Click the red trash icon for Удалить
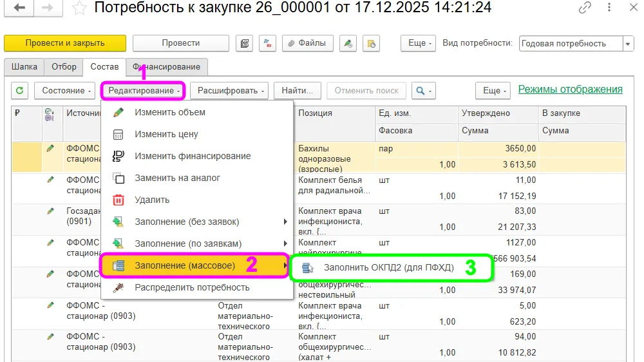The height and width of the screenshot is (362, 644). click(118, 200)
